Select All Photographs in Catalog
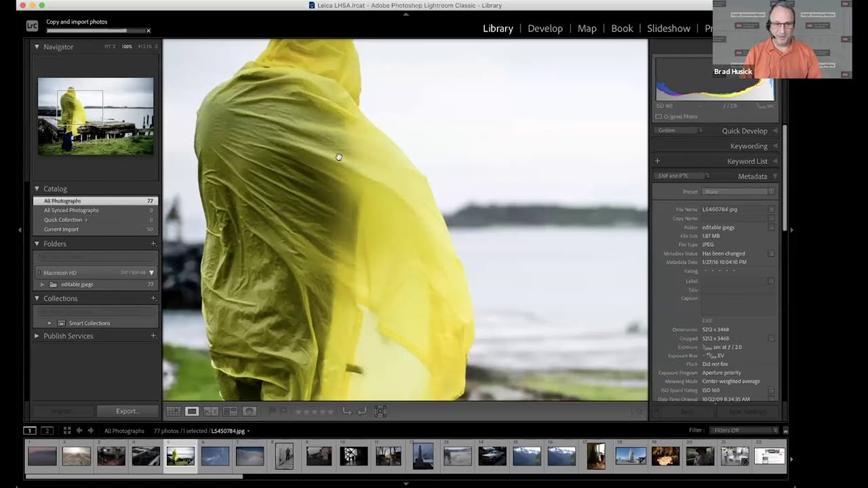Viewport: 868px width, 488px height. click(x=96, y=201)
